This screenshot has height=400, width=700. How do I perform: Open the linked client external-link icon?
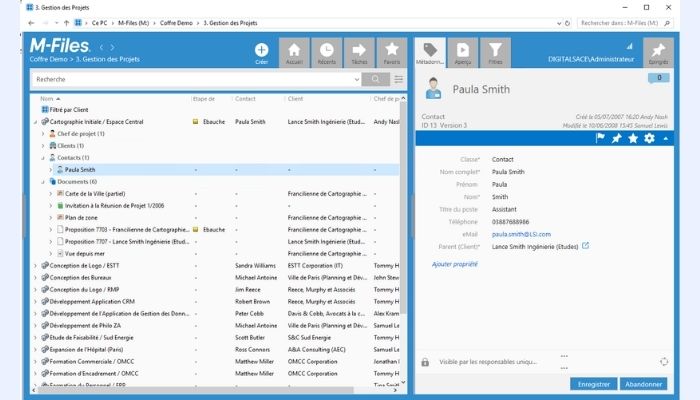[586, 246]
